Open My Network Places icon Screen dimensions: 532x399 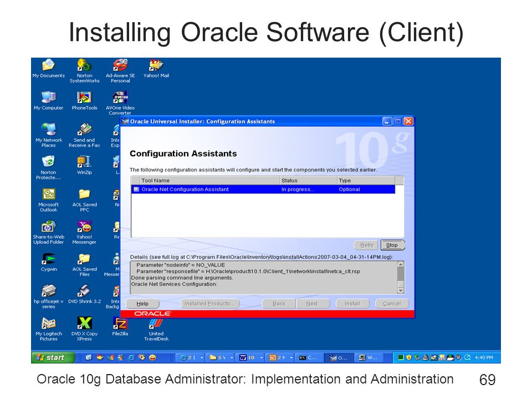pyautogui.click(x=49, y=135)
